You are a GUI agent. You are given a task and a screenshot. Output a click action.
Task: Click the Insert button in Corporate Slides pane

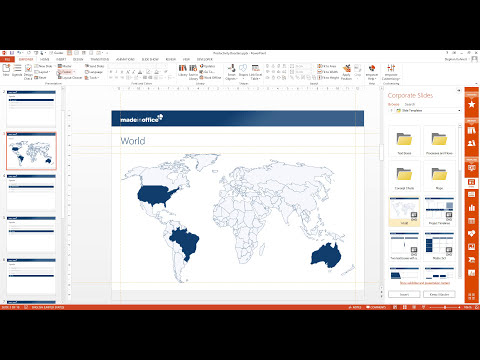click(x=404, y=294)
